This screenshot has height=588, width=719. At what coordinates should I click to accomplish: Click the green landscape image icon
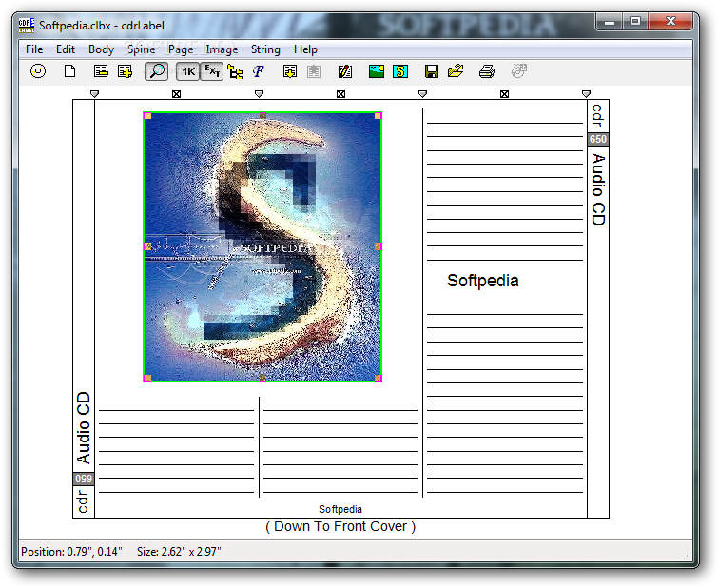tap(377, 71)
